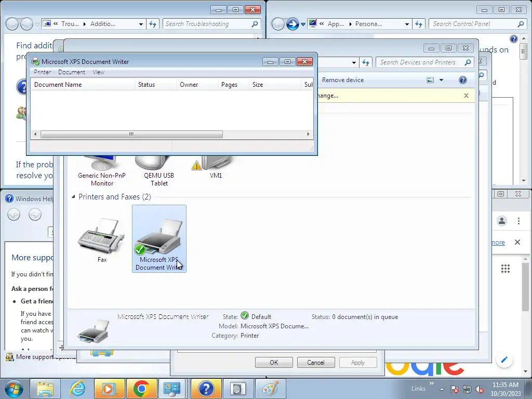Collapse the Printers and Faxes group
532x399 pixels.
pyautogui.click(x=73, y=197)
